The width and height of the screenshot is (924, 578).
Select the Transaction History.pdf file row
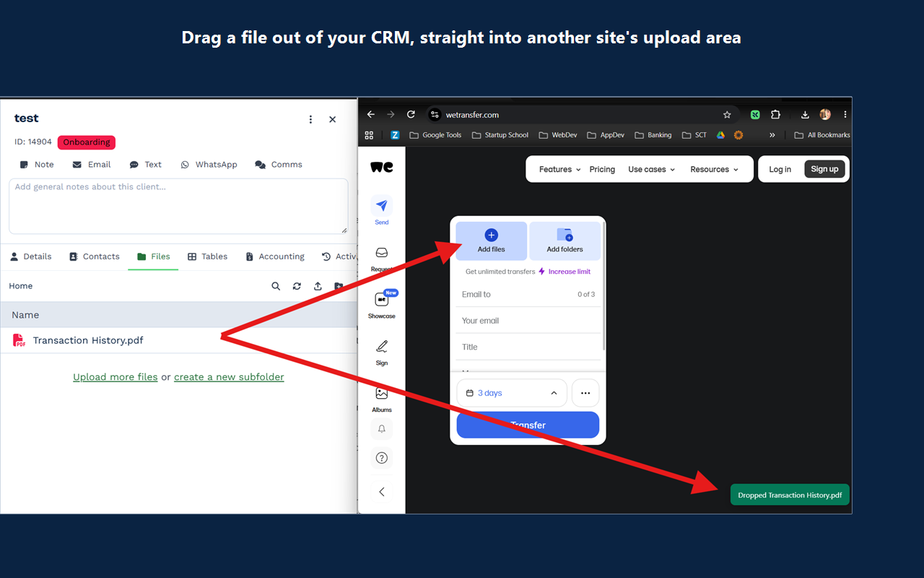(x=179, y=340)
